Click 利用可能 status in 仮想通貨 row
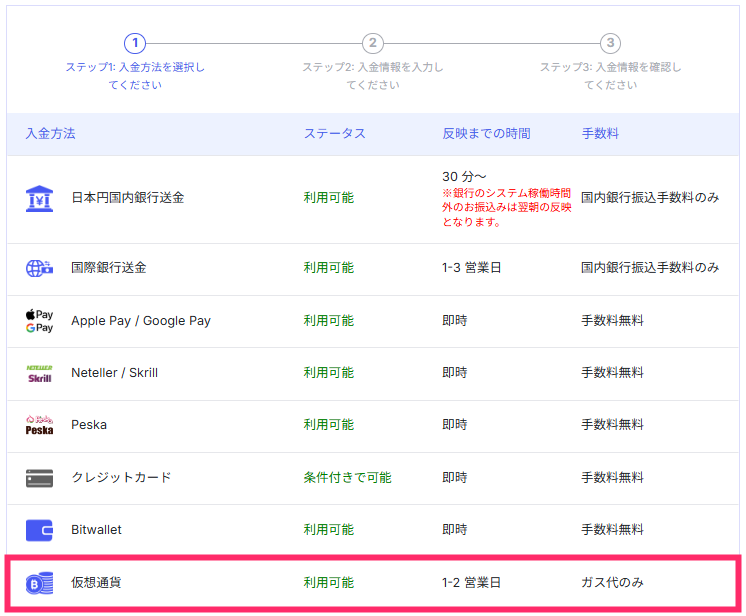 329,582
